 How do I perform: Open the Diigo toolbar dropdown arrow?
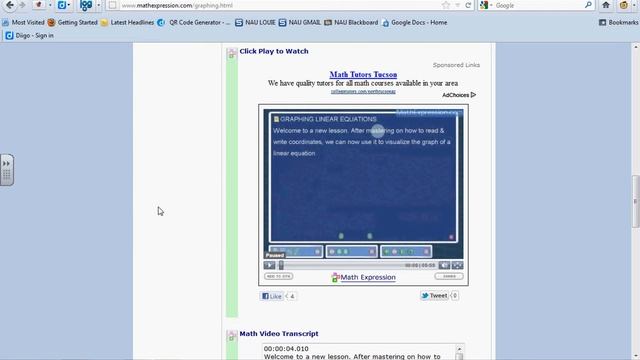point(69,5)
